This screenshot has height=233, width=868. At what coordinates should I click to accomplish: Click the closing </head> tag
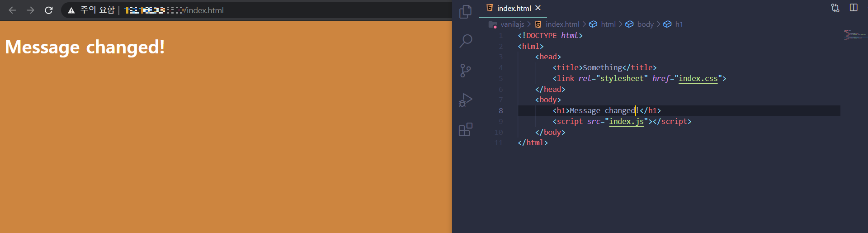(550, 89)
